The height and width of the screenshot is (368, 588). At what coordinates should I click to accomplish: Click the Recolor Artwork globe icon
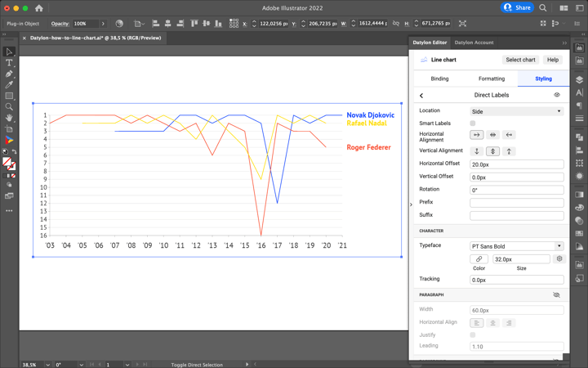tap(119, 23)
